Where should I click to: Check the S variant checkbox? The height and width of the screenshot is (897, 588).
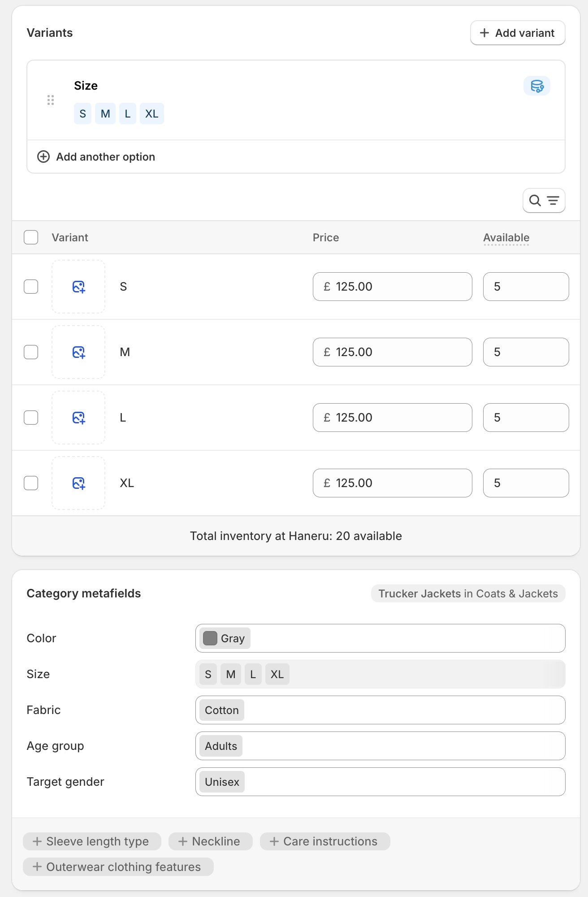31,287
